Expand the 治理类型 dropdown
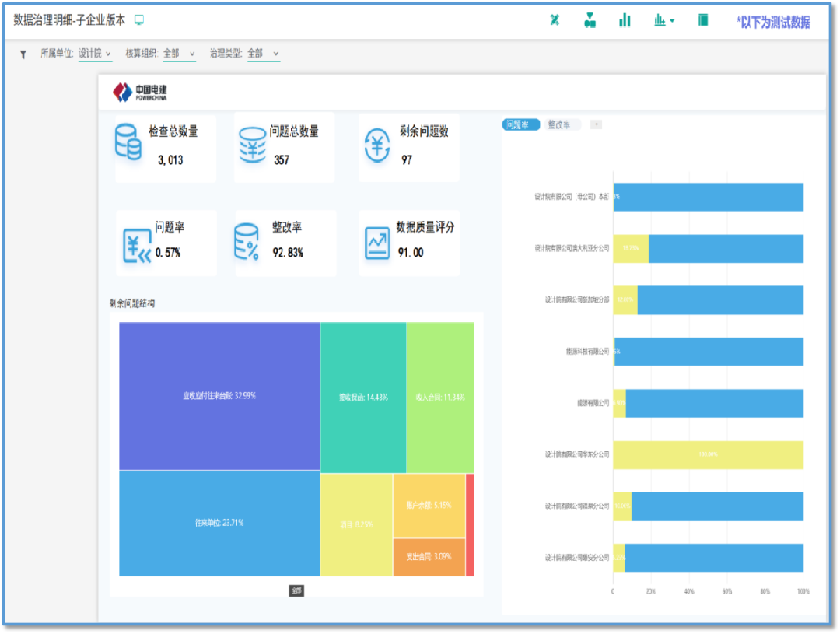This screenshot has height=634, width=840. coord(263,54)
